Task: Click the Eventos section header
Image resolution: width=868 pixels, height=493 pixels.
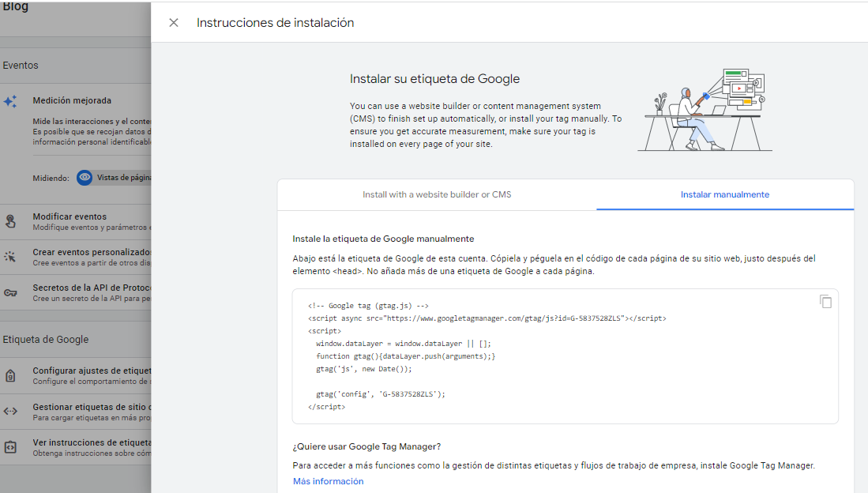Action: tap(21, 66)
